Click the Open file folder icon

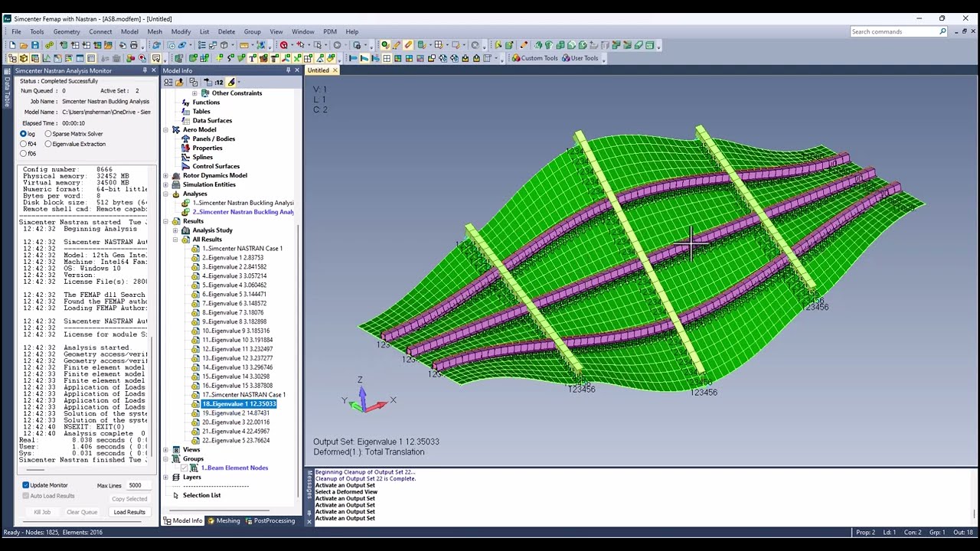[x=24, y=45]
